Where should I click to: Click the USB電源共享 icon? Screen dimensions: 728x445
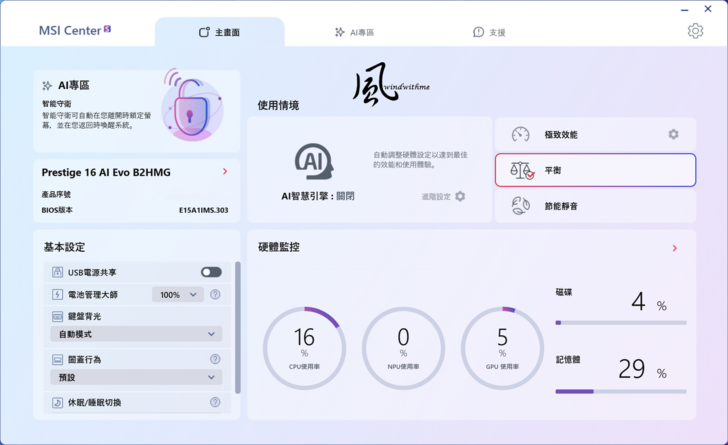coord(57,272)
